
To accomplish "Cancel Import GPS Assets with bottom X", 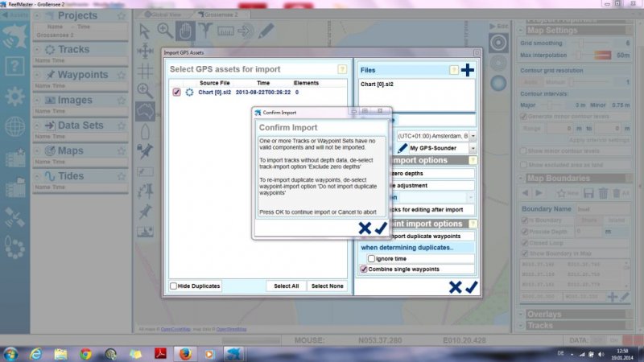I will point(455,287).
